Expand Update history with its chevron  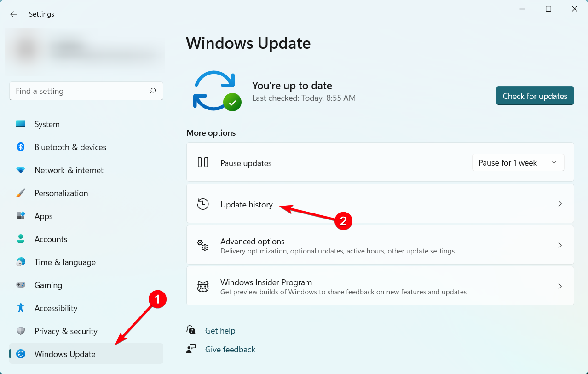(x=560, y=204)
